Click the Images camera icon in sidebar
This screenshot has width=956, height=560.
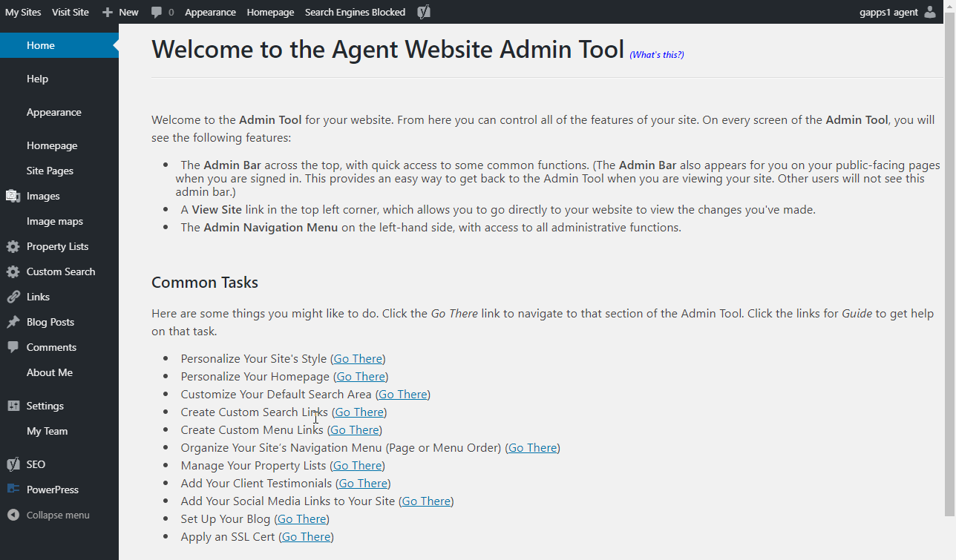pos(13,196)
